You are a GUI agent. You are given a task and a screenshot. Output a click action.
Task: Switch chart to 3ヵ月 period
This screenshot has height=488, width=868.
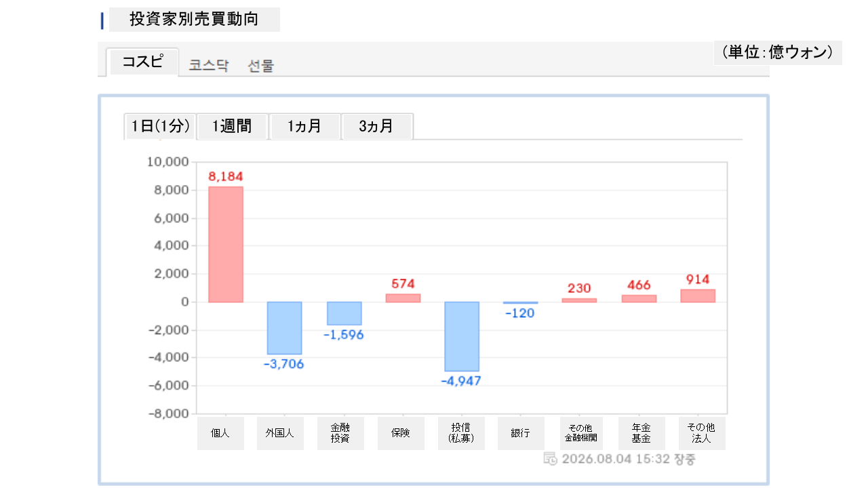click(376, 126)
